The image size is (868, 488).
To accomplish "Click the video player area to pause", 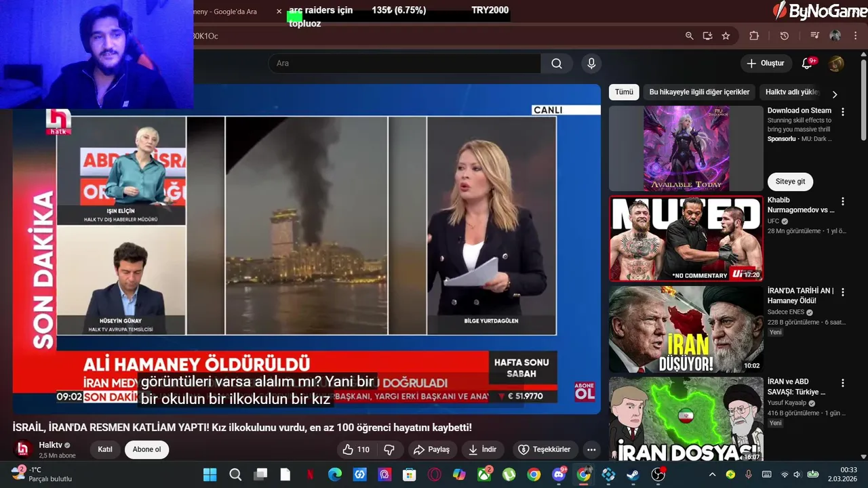I will coord(307,249).
